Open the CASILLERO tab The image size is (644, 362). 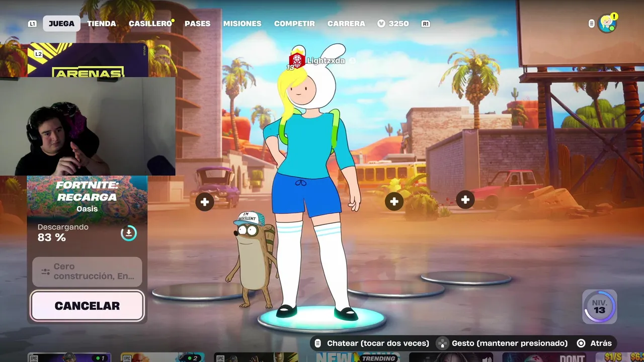click(150, 24)
